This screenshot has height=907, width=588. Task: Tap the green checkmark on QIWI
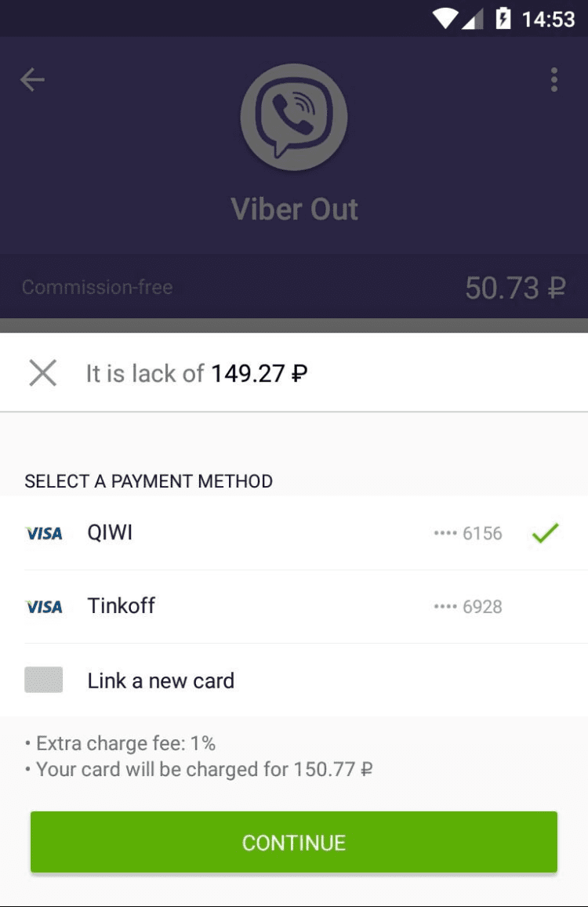click(x=545, y=533)
